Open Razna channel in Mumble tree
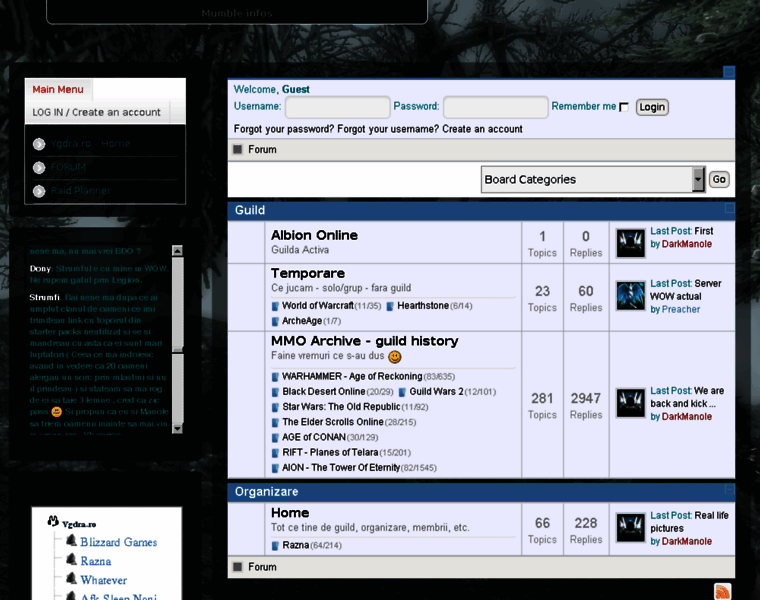Screen dimensions: 760x600 (x=96, y=561)
